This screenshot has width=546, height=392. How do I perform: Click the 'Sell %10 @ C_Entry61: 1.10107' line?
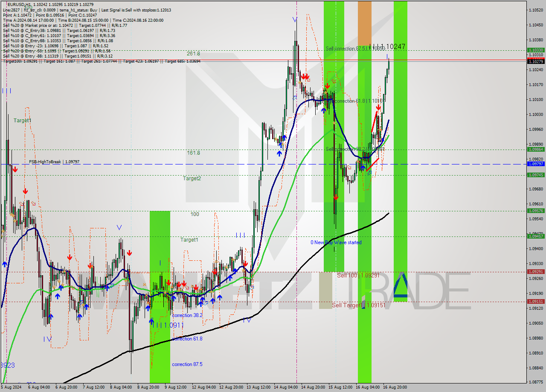[59, 35]
